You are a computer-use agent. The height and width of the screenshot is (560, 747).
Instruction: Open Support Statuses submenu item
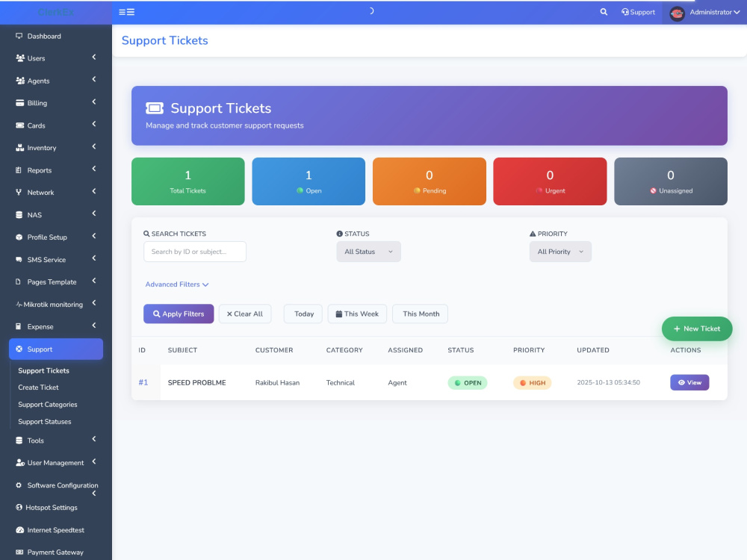coord(44,421)
